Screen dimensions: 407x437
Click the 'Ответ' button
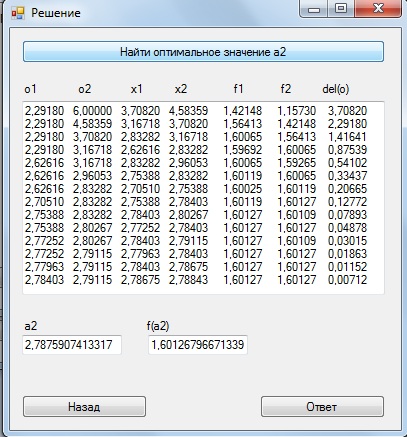click(322, 407)
